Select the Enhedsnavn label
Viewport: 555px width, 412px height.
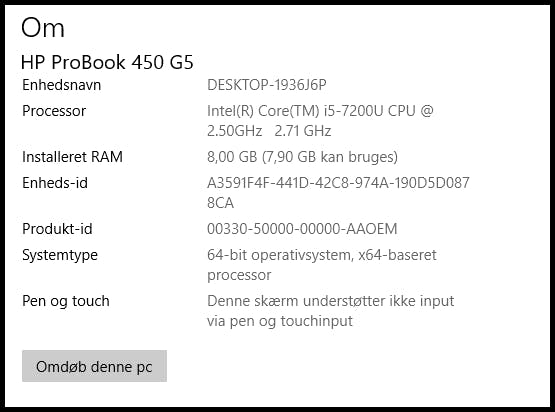(x=62, y=85)
